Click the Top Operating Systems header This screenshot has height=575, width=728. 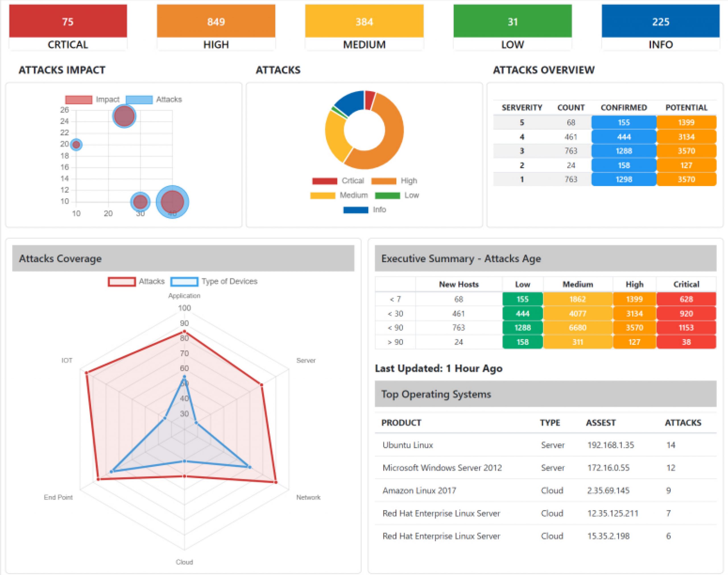click(x=546, y=394)
